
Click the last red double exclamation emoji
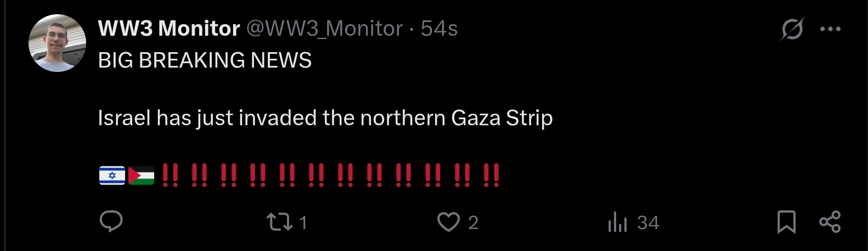(492, 176)
